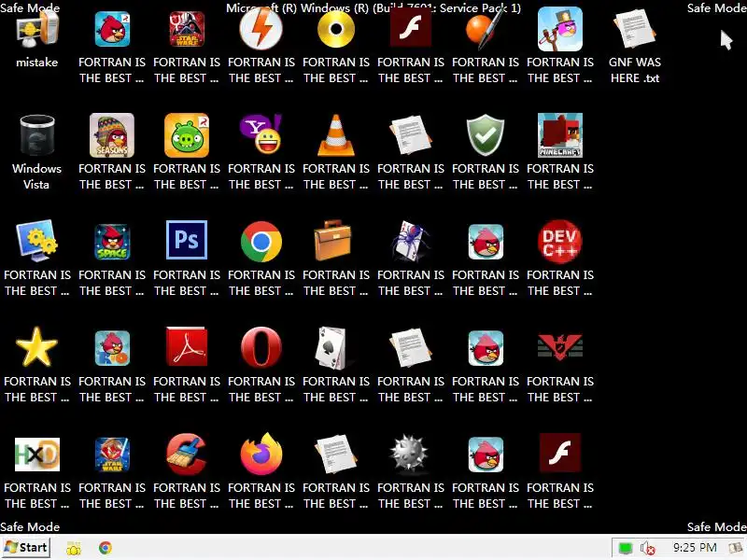Screen dimensions: 747x560
Task: Select the Angry Birds Star Wars II icon
Action: coord(112,455)
